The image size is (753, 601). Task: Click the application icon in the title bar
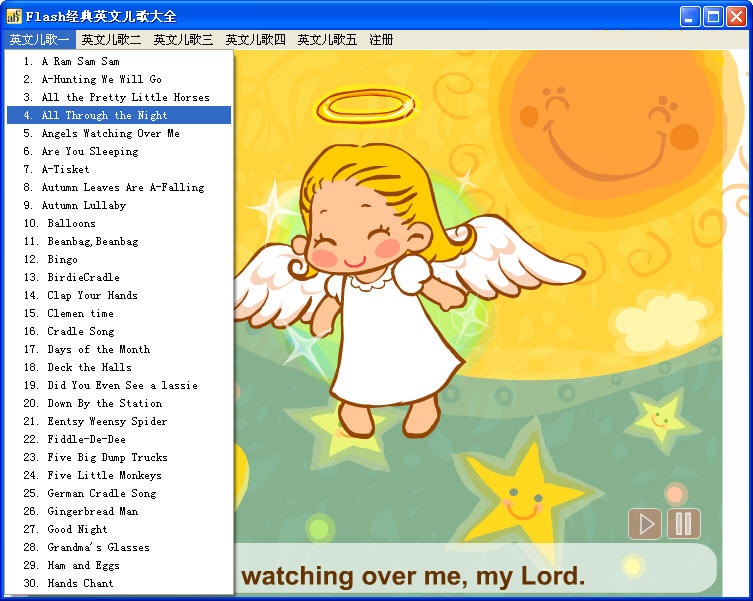(14, 16)
